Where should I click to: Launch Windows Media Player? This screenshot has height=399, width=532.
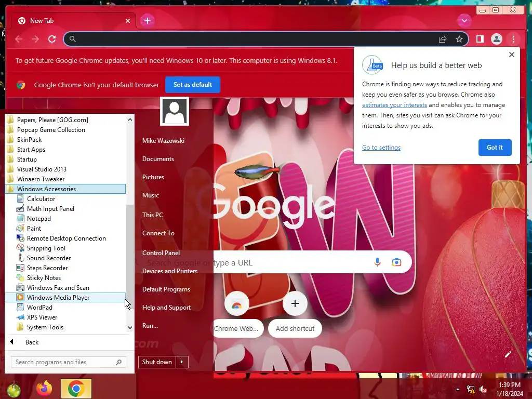(65, 298)
